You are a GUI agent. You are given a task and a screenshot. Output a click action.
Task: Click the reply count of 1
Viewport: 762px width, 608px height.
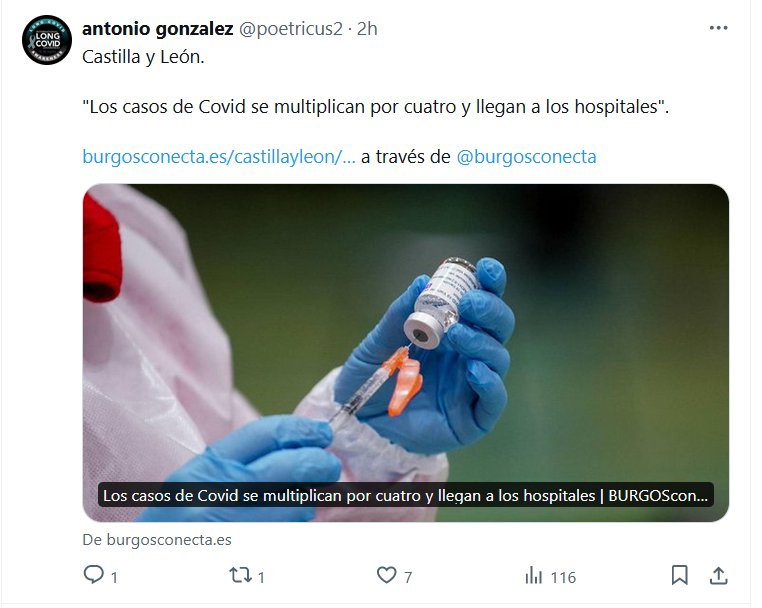coord(114,577)
